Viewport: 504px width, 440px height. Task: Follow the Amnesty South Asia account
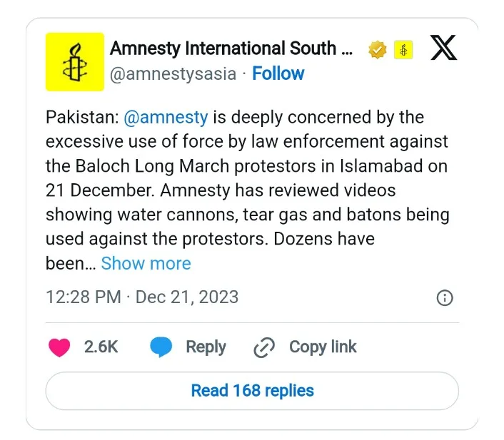pos(278,73)
